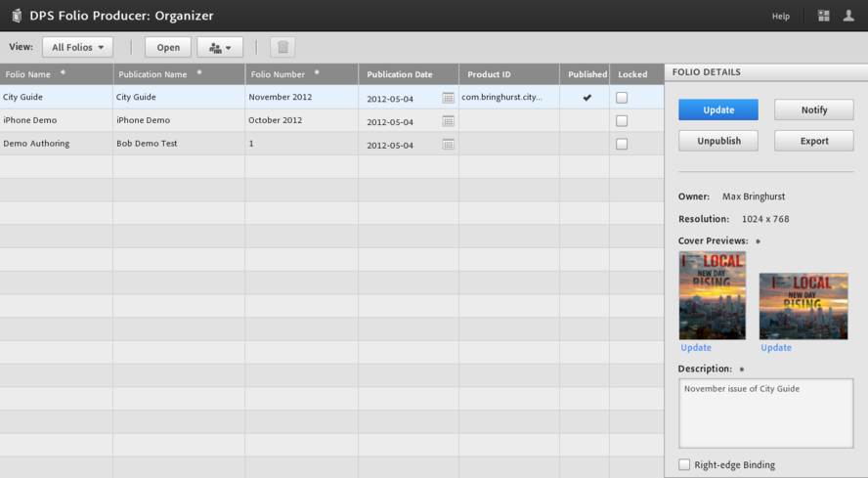Toggle Locked checkbox for iPhone Demo

(x=622, y=121)
